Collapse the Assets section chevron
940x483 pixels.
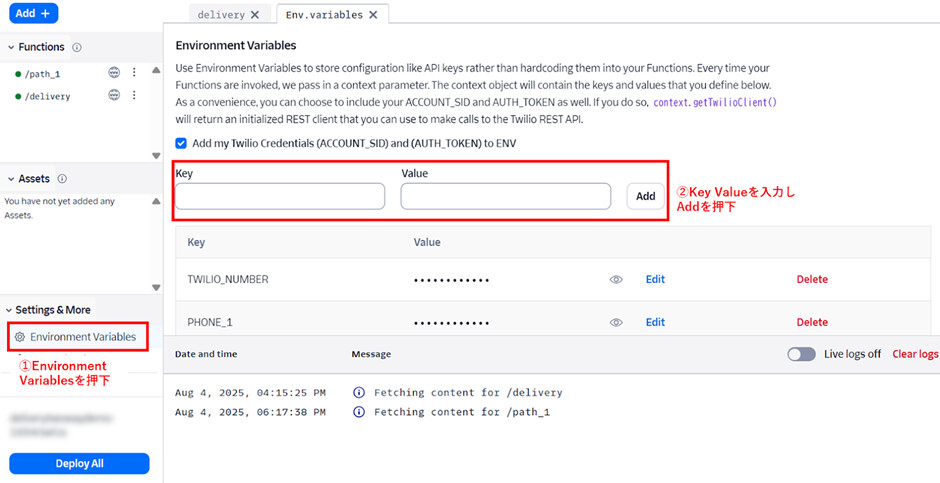[11, 179]
